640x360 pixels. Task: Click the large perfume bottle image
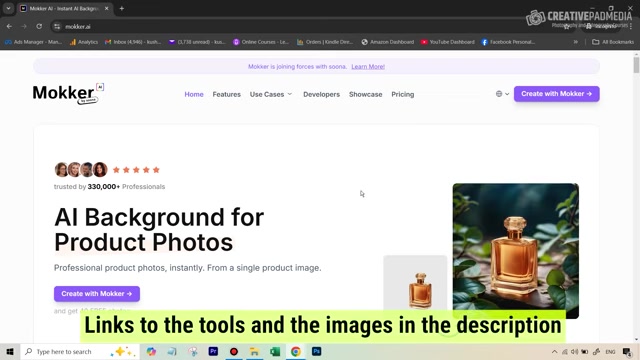pos(516,251)
